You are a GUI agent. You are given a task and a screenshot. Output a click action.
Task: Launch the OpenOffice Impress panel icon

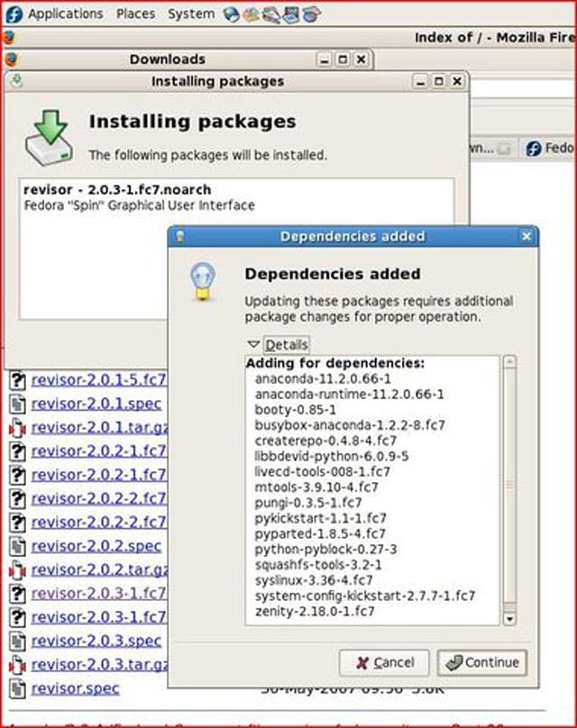pyautogui.click(x=291, y=14)
